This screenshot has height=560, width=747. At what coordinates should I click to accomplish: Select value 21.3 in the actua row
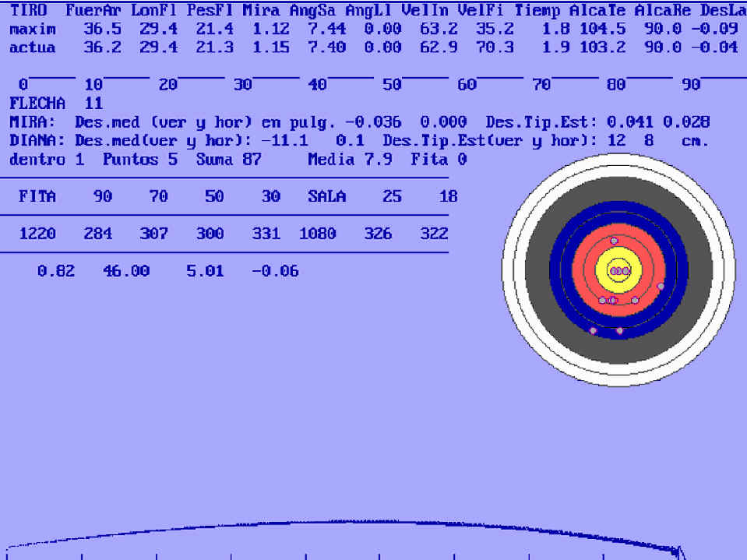point(214,48)
